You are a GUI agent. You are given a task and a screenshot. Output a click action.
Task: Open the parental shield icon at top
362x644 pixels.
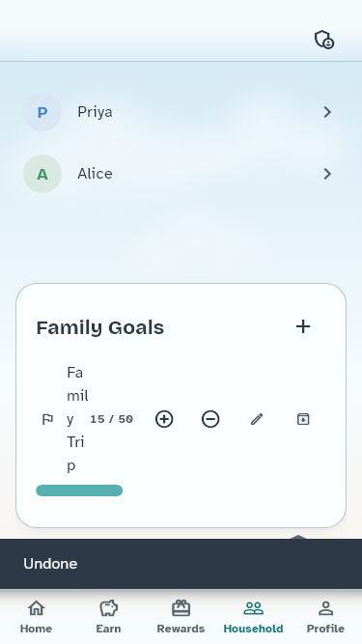tap(323, 40)
